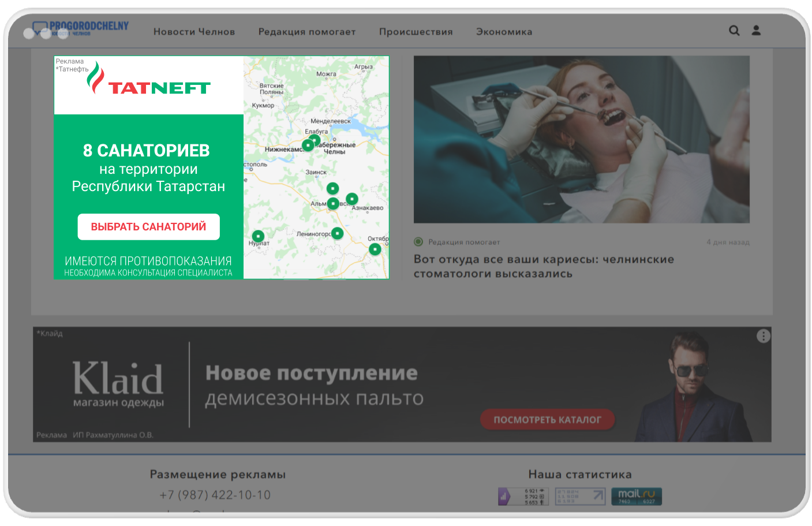Click the phone number +7 (987) 422-10-10
This screenshot has width=812, height=526.
[215, 495]
